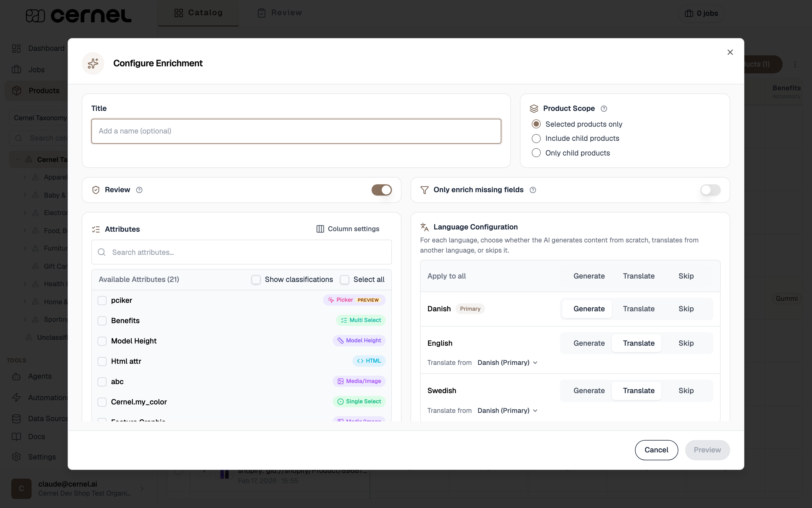
Task: Choose Skip for Swedish
Action: click(x=686, y=391)
